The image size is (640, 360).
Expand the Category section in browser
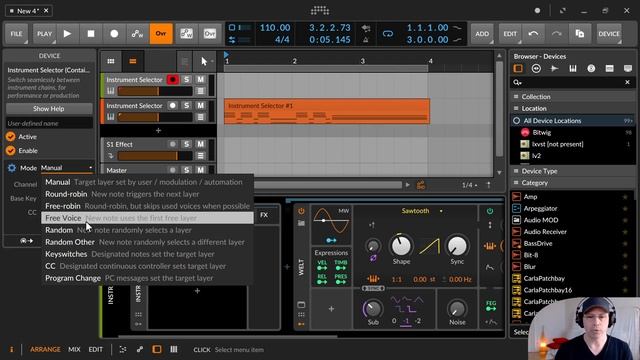click(573, 183)
